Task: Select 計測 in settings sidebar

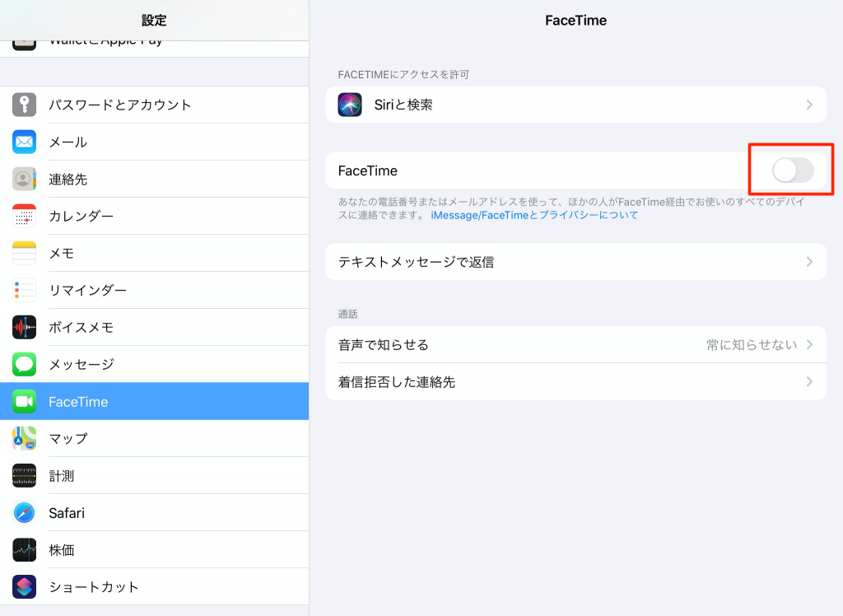Action: [154, 476]
